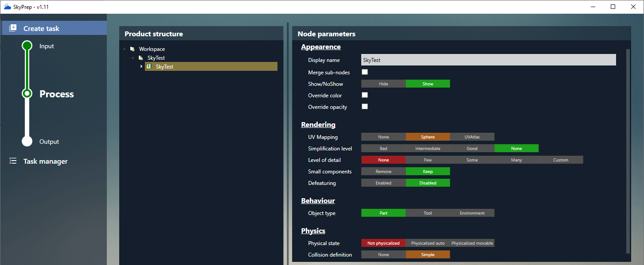The image size is (644, 265).
Task: Click the Product structure panel title
Action: click(x=154, y=34)
